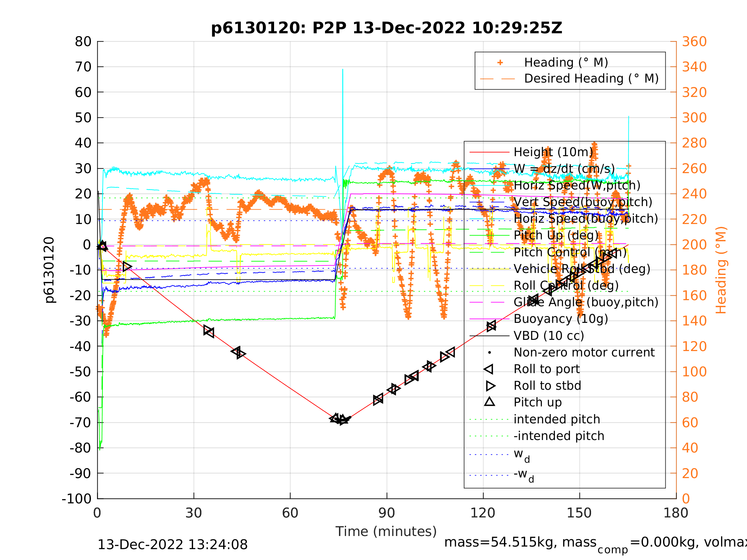Click the '120' x-axis tick label

click(483, 513)
